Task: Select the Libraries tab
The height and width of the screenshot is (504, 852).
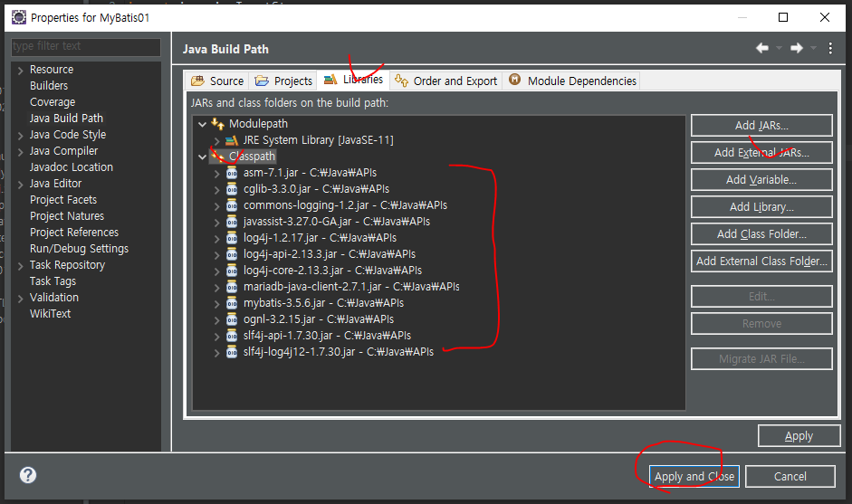Action: tap(354, 80)
